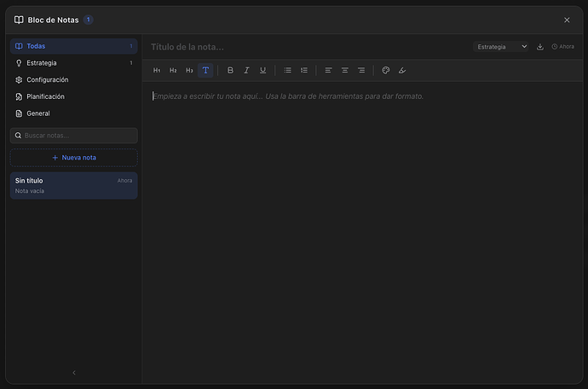Center align the text

tap(344, 70)
